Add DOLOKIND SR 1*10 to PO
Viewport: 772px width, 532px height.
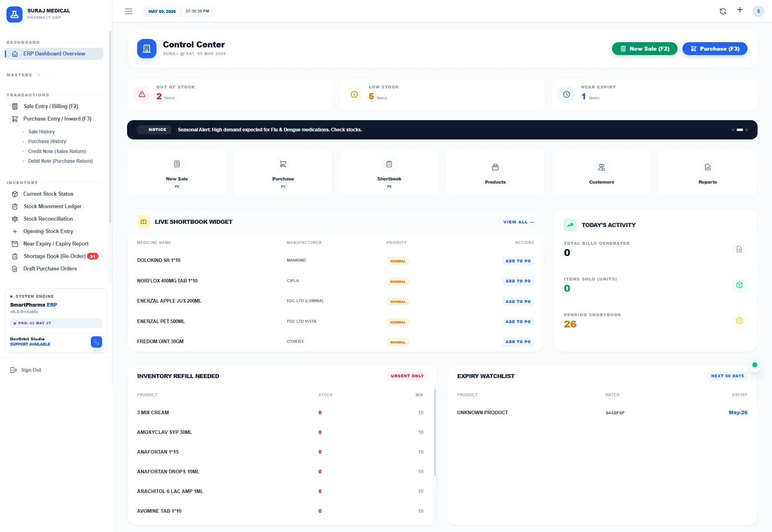point(518,261)
